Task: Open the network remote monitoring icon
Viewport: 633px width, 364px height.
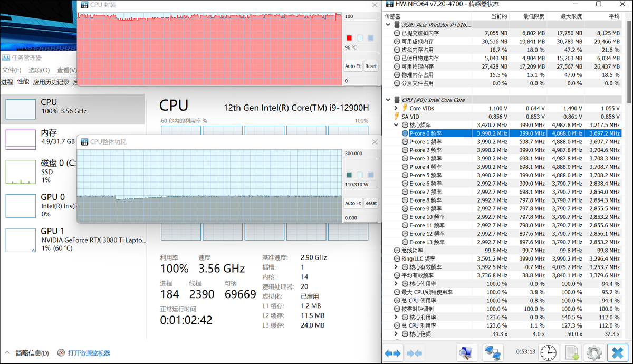Action: (x=494, y=353)
